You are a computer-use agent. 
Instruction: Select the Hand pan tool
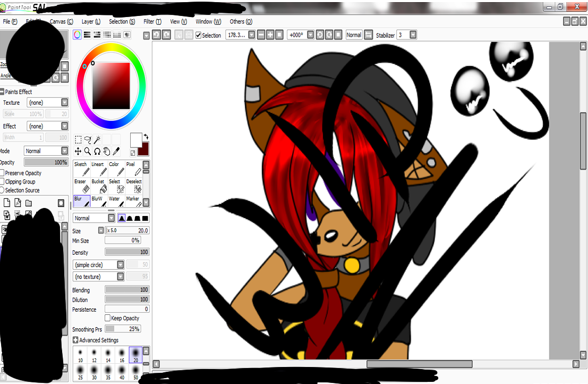pyautogui.click(x=107, y=152)
